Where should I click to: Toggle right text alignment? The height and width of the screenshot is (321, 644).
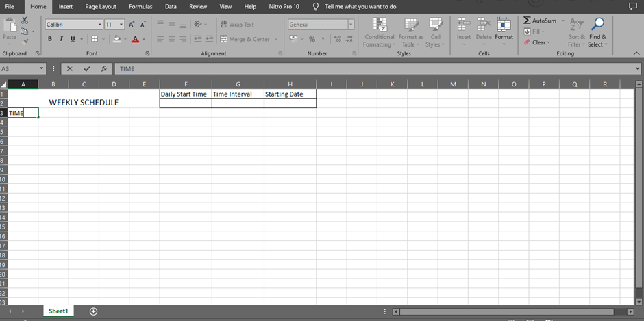(x=183, y=39)
